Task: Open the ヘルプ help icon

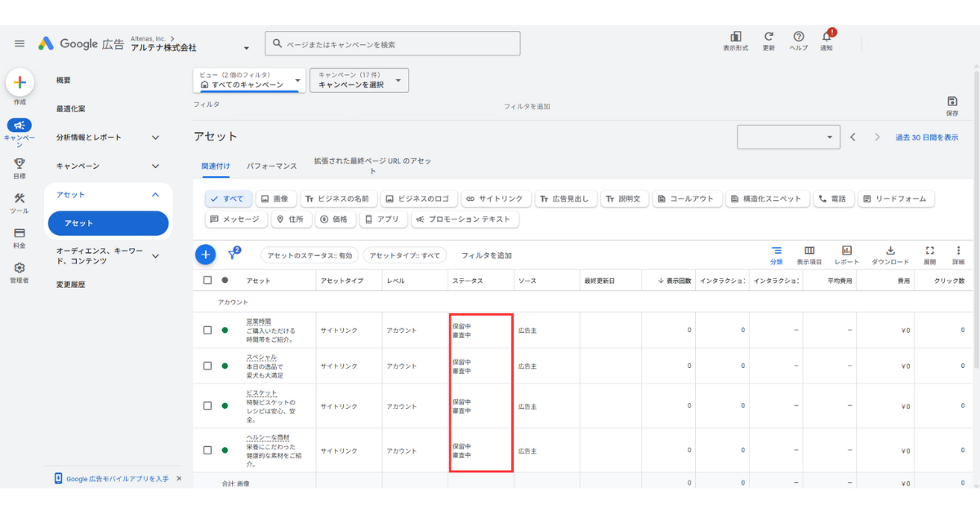Action: [x=799, y=37]
